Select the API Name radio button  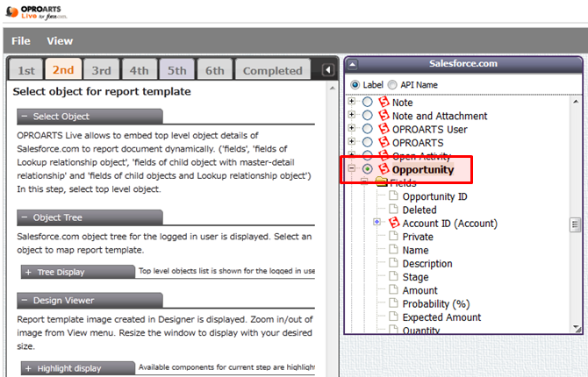(392, 85)
